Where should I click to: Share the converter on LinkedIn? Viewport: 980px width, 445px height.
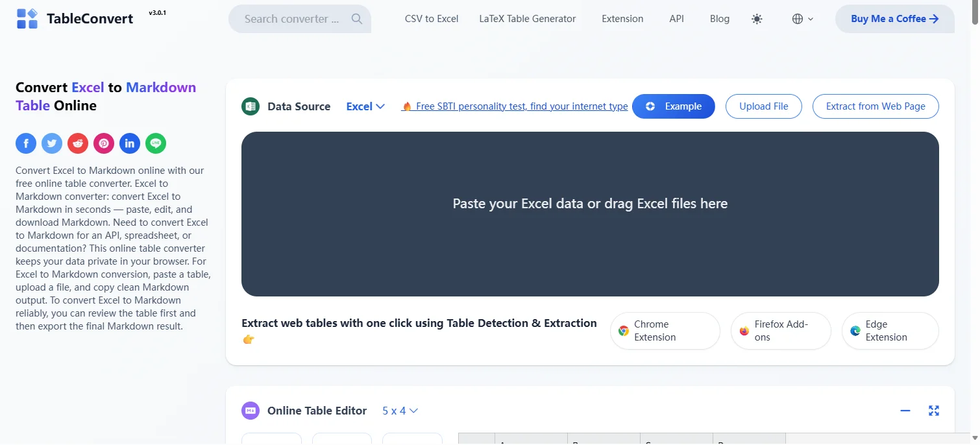click(x=129, y=143)
